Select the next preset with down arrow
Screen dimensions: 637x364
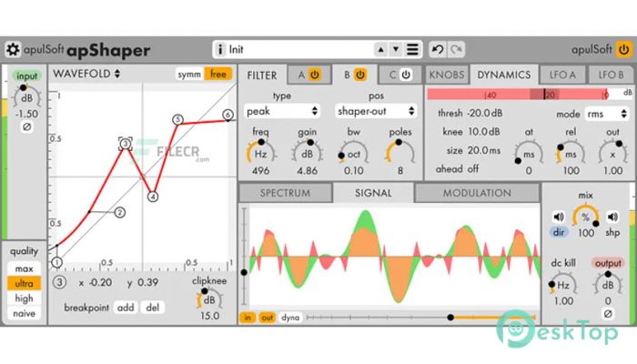click(396, 49)
